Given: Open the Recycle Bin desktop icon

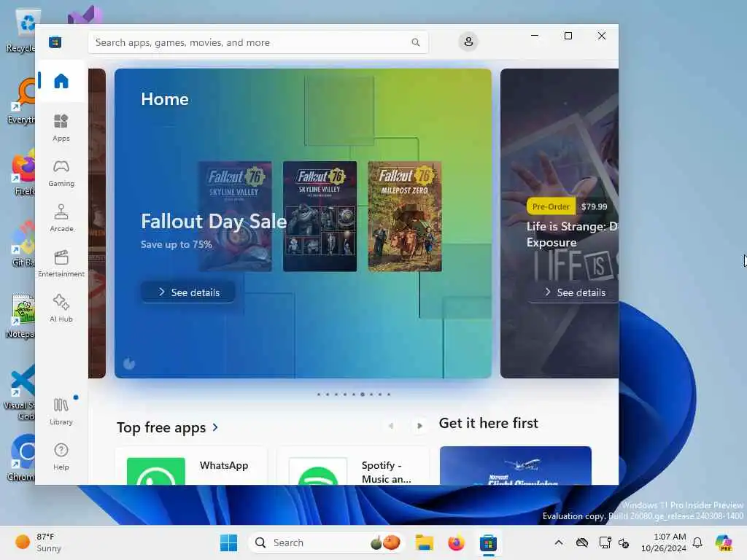Looking at the screenshot, I should point(22,31).
